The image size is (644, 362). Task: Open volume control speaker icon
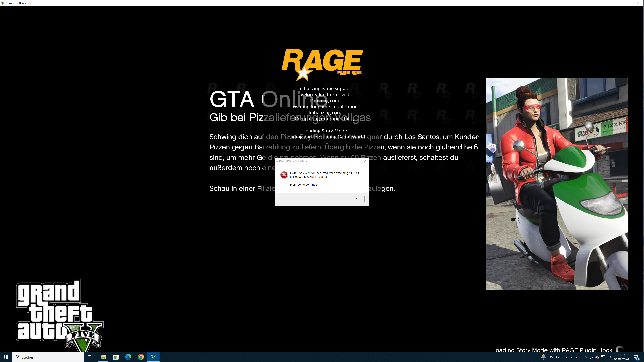coord(609,357)
